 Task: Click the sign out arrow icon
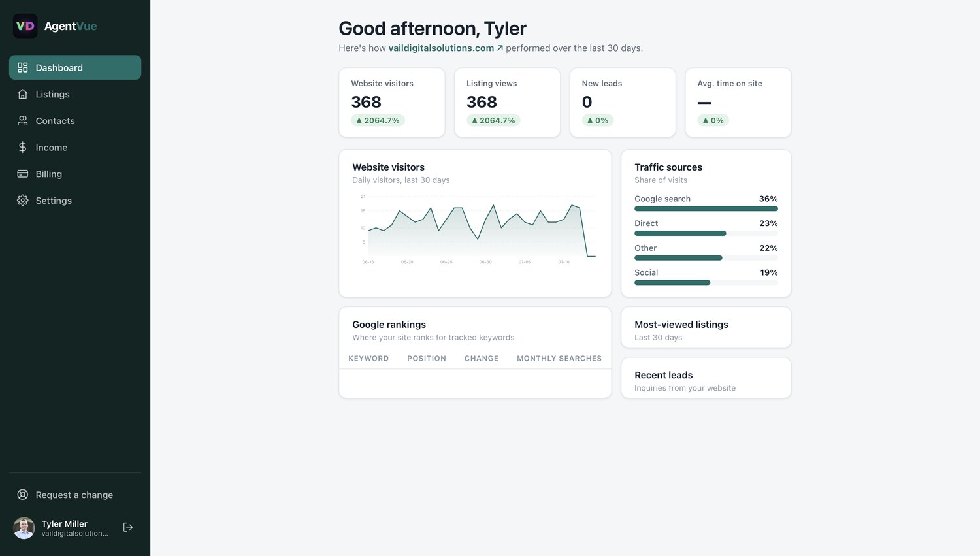pos(128,527)
